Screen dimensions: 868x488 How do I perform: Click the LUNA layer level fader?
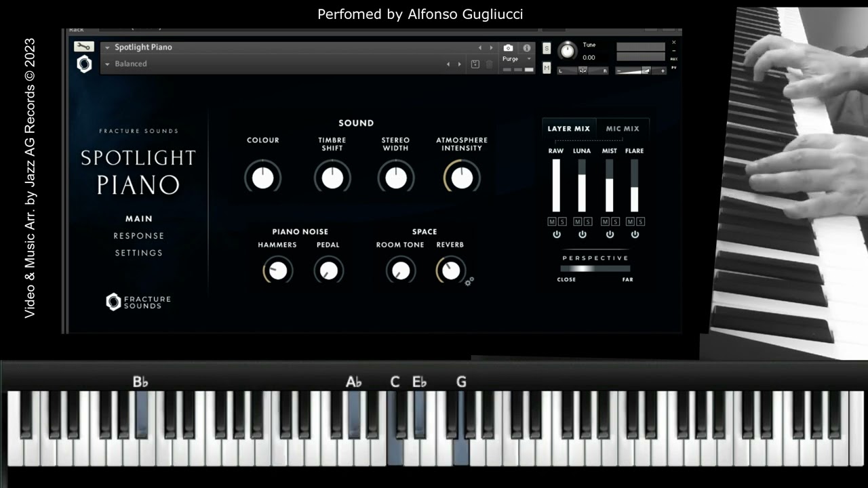[582, 186]
